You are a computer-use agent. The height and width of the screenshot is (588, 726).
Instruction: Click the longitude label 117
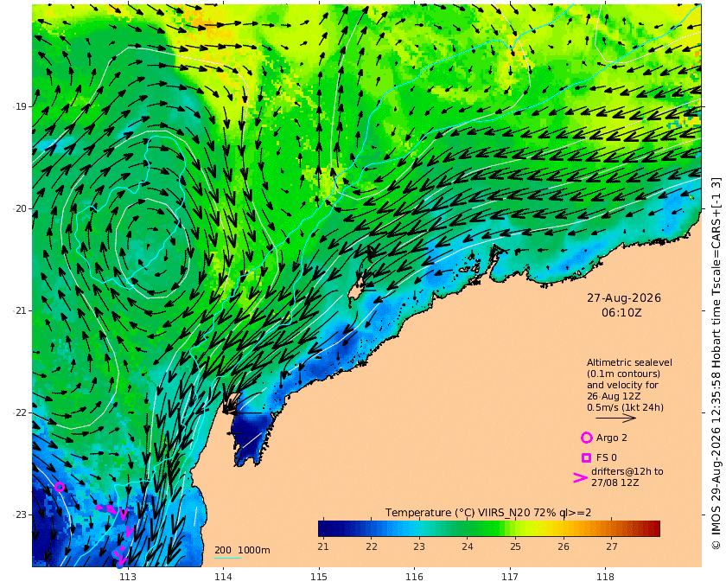click(510, 577)
